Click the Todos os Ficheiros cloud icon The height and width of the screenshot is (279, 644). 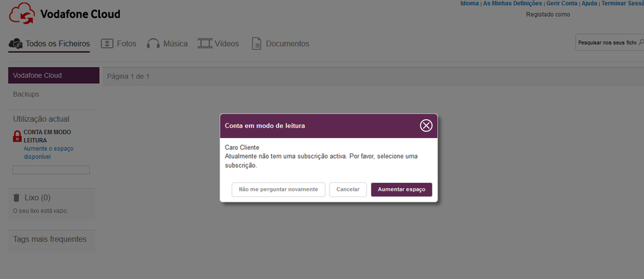(x=15, y=43)
